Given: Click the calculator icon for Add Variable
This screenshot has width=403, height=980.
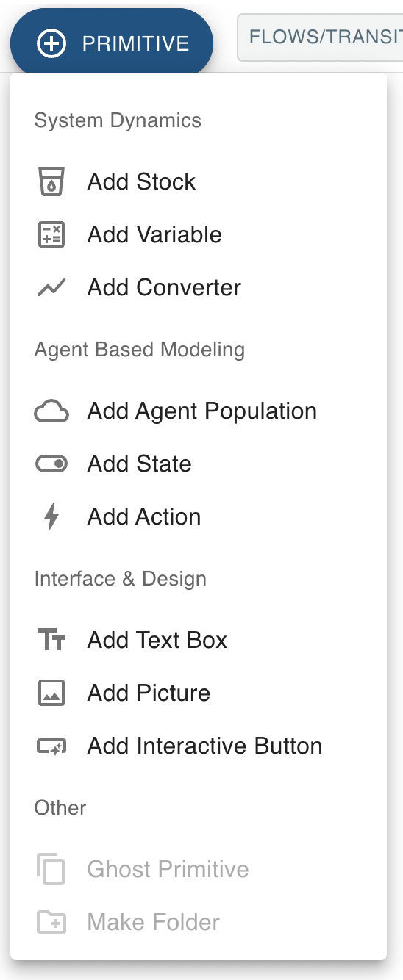Looking at the screenshot, I should pos(51,234).
